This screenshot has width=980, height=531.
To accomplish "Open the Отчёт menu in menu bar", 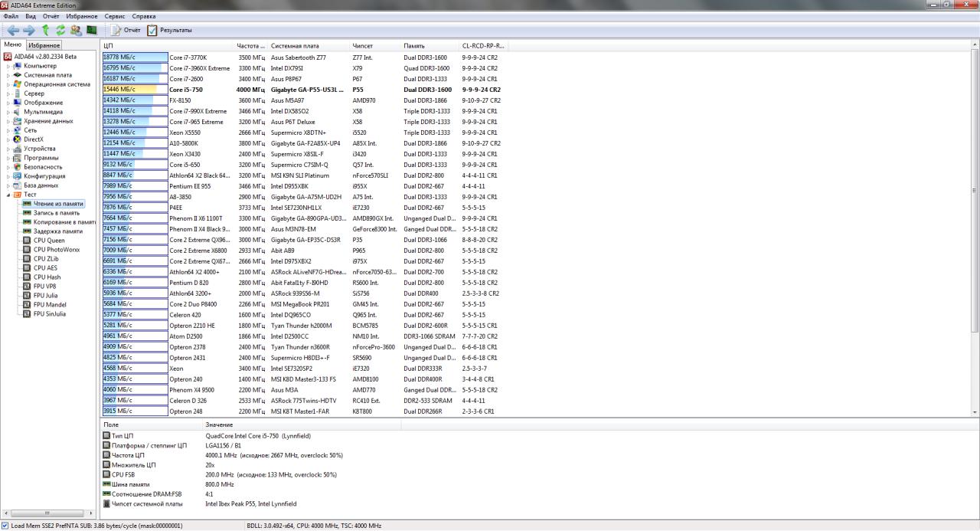I will click(x=51, y=16).
